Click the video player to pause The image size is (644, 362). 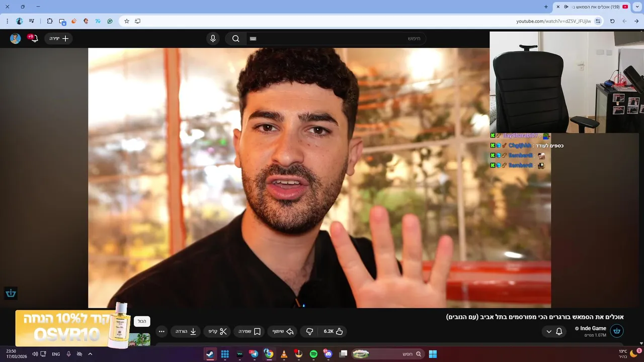click(319, 177)
